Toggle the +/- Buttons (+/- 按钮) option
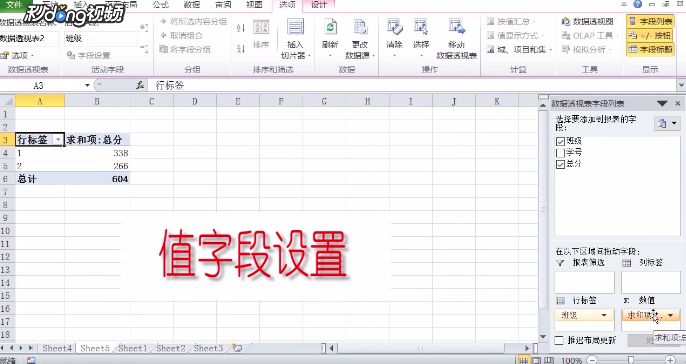The image size is (686, 364). point(650,35)
